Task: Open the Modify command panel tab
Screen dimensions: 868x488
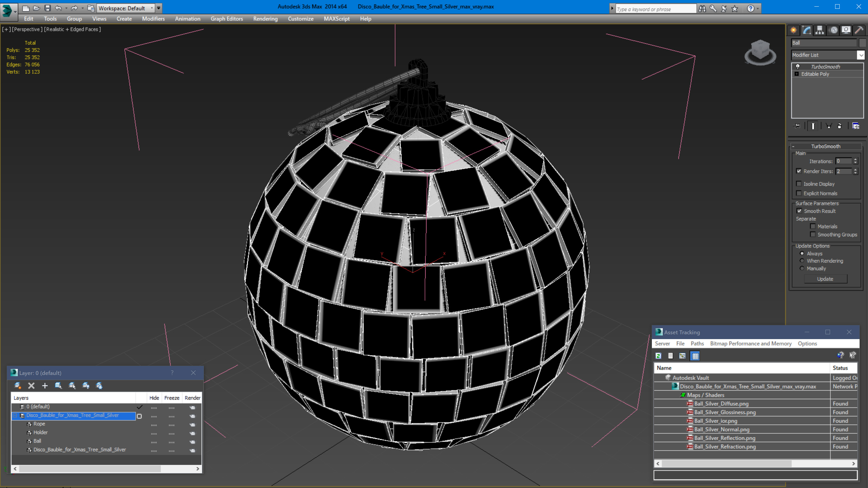Action: point(807,30)
